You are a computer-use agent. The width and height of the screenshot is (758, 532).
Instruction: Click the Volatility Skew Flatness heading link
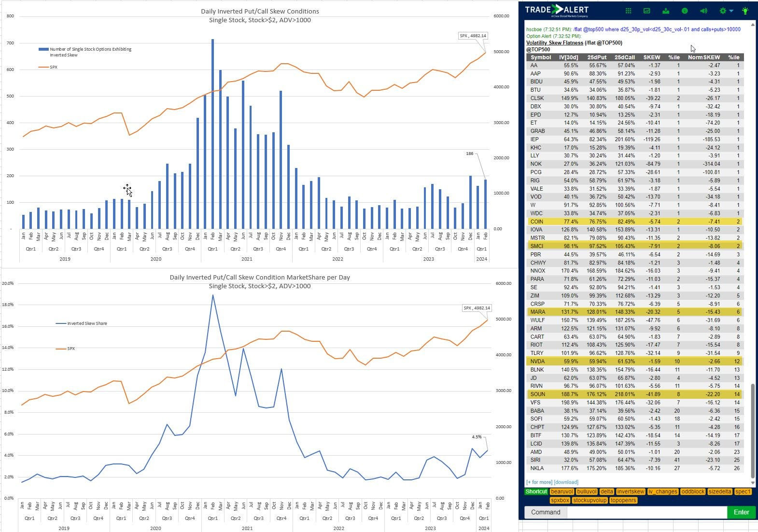(554, 42)
